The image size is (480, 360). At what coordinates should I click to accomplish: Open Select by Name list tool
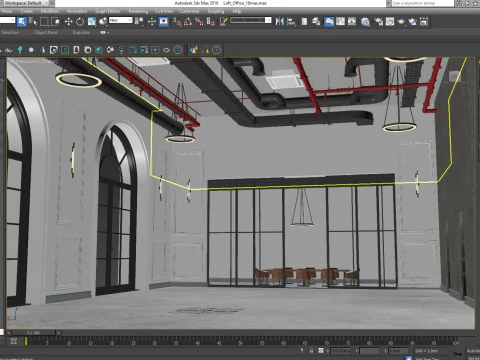tap(33, 22)
